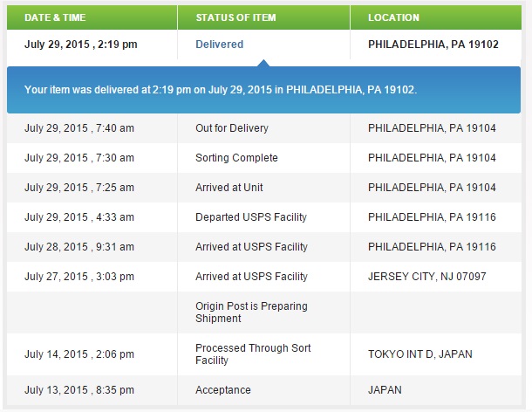Click Processed Through Sort Facility status
Viewport: 532px width, 412px height.
point(253,354)
